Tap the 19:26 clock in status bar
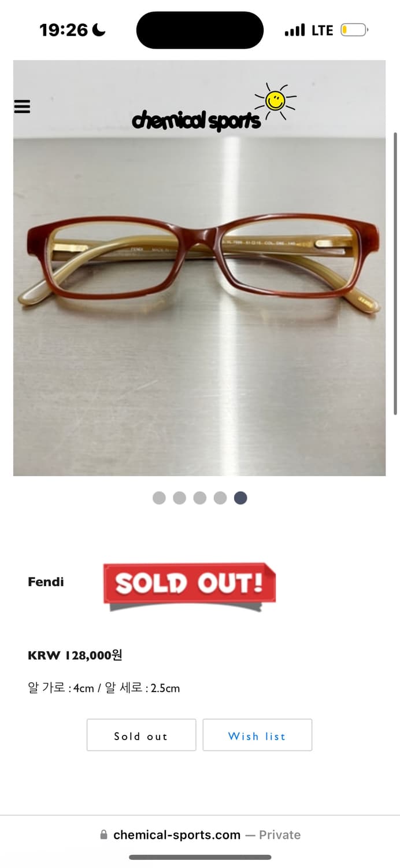Image resolution: width=400 pixels, height=868 pixels. pyautogui.click(x=63, y=30)
